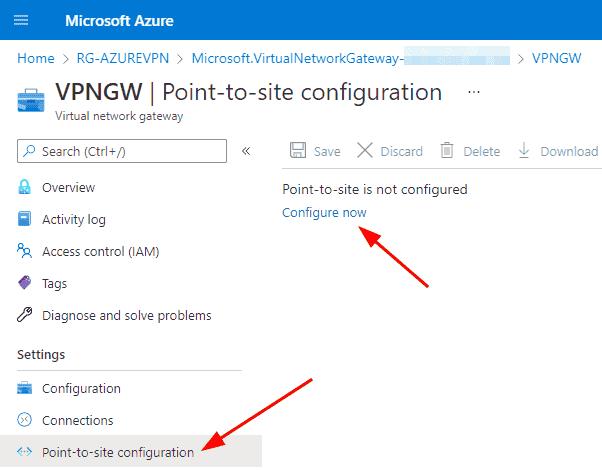This screenshot has width=602, height=470.
Task: Select Configuration under Settings
Action: 81,388
